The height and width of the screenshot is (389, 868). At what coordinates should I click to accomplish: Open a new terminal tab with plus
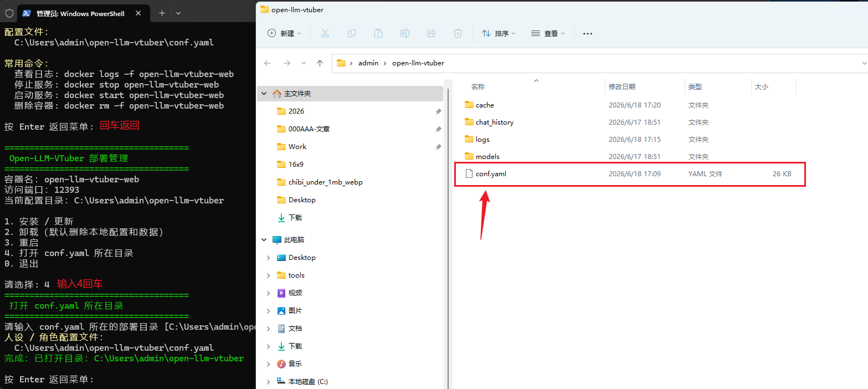[x=162, y=13]
